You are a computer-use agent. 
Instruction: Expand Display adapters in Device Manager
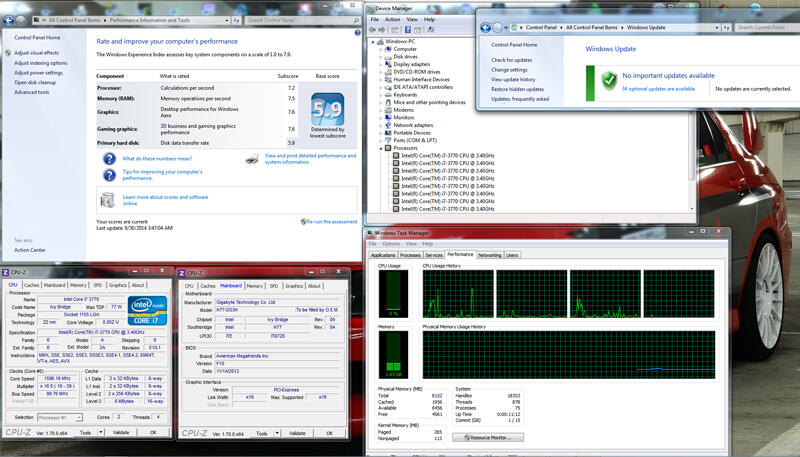coord(381,64)
